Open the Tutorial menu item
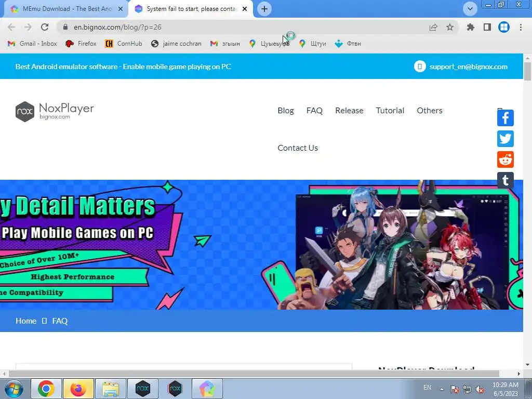The image size is (532, 399). coord(390,111)
